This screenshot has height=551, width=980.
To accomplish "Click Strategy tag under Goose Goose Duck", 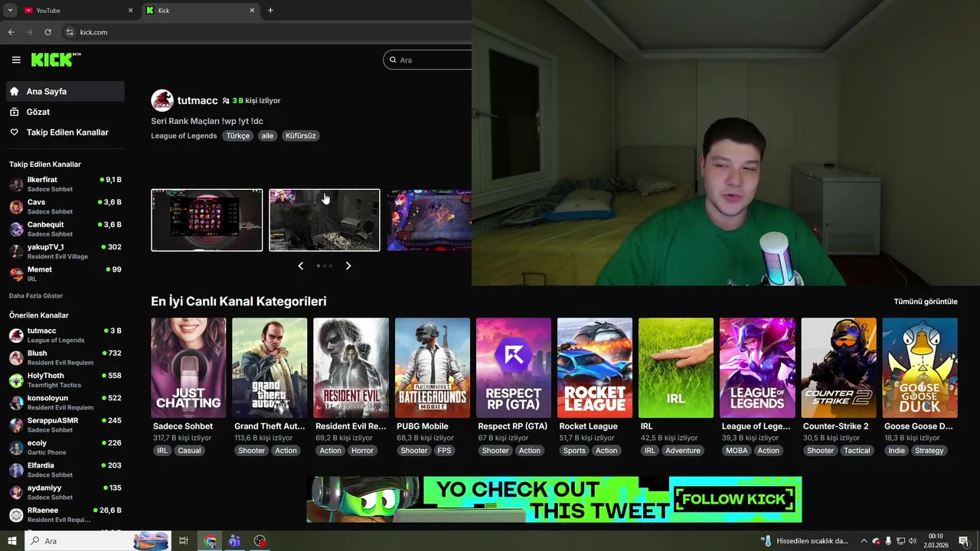I will point(929,451).
